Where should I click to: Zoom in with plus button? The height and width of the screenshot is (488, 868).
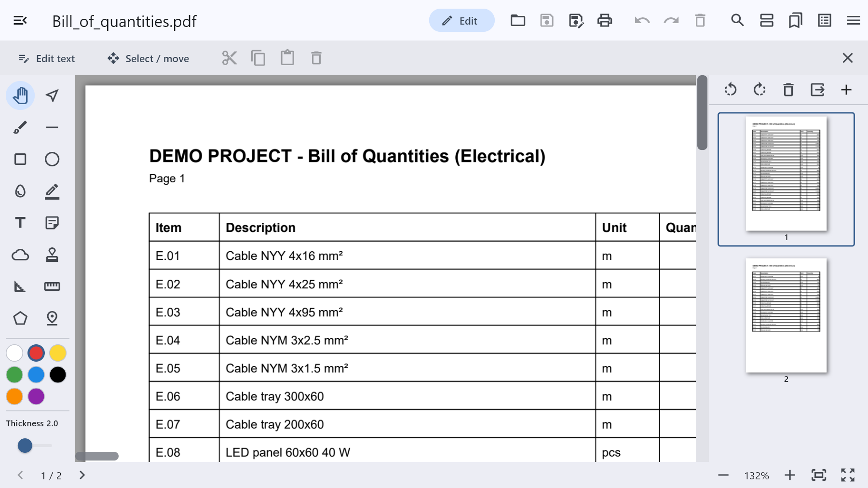click(790, 475)
